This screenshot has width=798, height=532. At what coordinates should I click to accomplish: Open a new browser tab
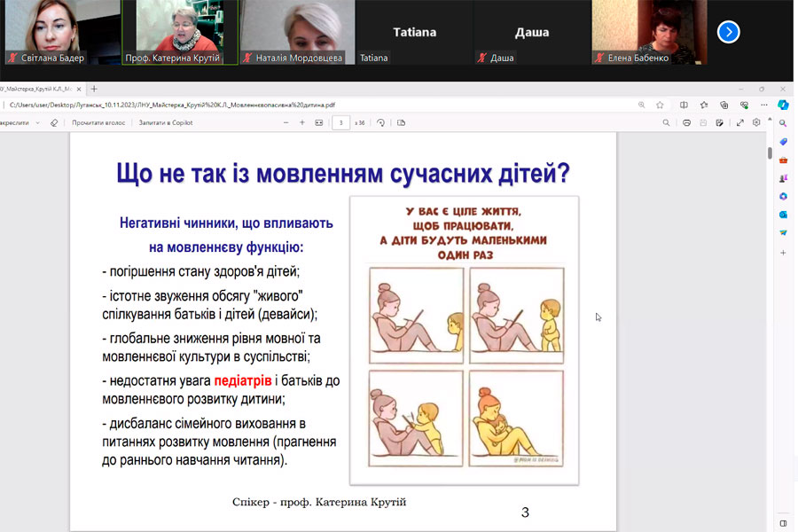(x=94, y=89)
